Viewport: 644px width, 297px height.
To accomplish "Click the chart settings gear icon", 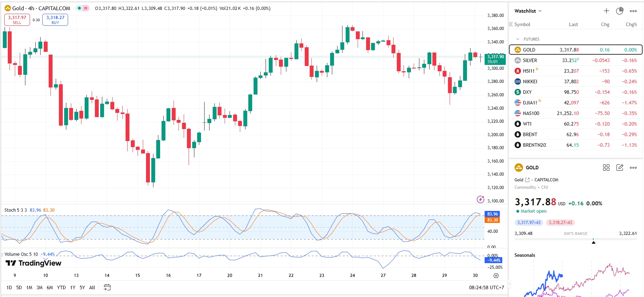I will [x=496, y=275].
